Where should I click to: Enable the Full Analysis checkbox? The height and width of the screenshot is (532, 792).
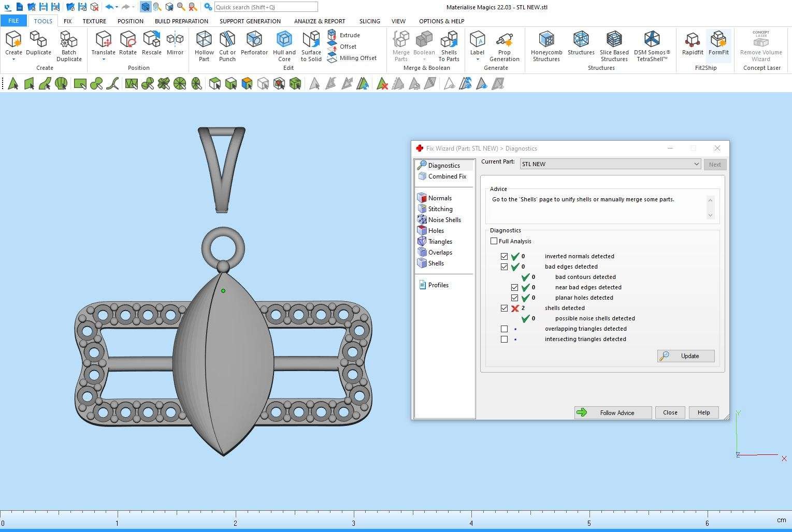coord(494,241)
